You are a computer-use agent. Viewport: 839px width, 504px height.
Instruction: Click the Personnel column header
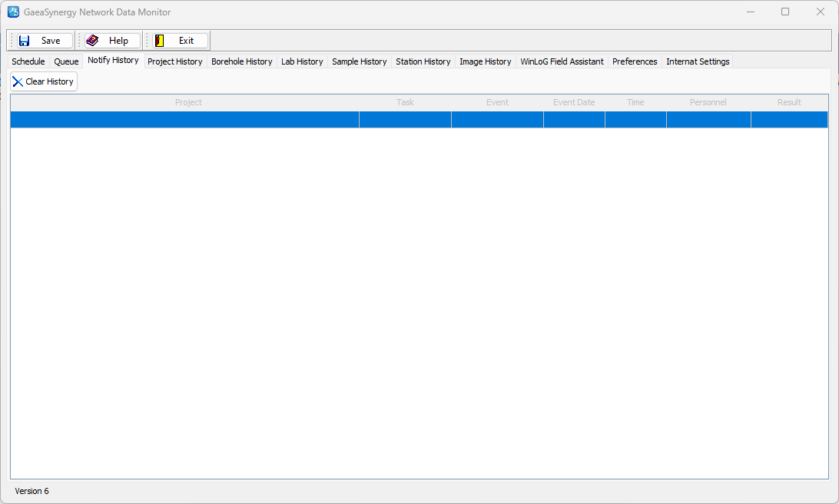point(708,102)
